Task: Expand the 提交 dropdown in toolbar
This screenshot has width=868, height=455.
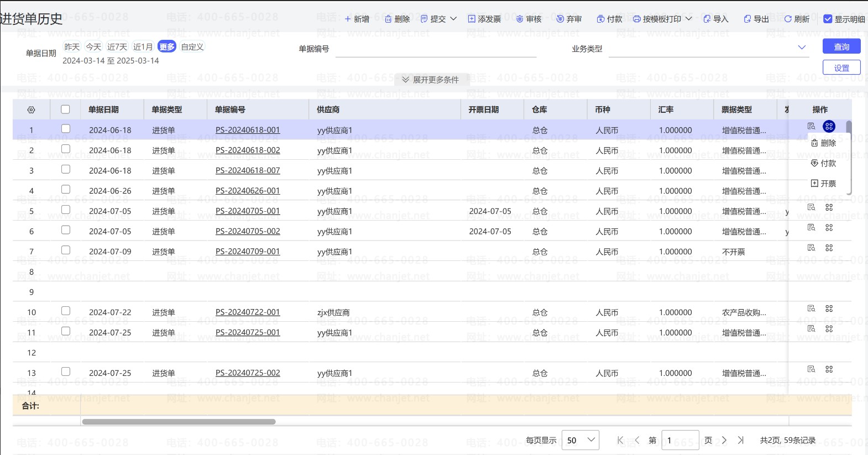Action: pos(453,19)
